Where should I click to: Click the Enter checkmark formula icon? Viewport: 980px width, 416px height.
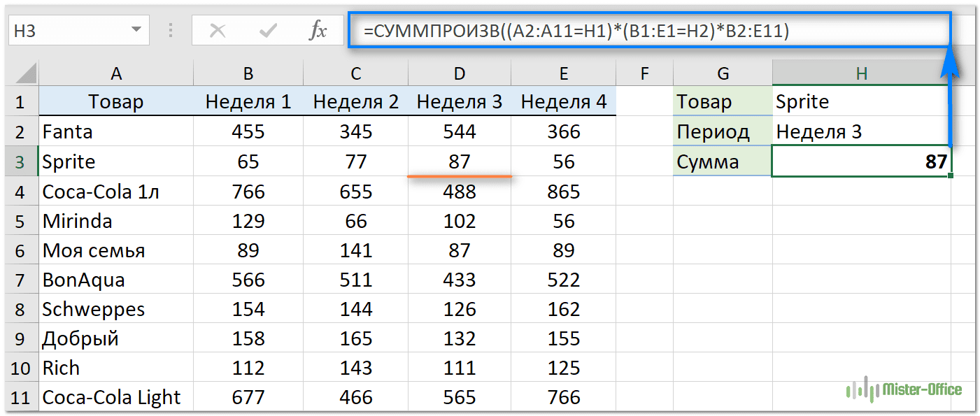click(267, 30)
